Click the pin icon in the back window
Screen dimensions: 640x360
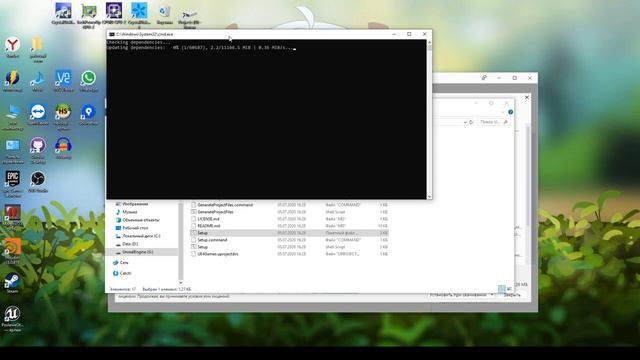click(484, 78)
